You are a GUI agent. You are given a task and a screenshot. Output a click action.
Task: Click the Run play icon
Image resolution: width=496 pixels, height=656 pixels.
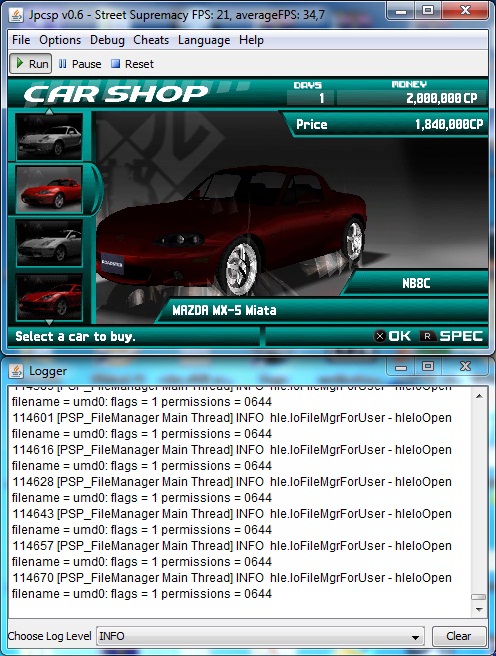click(20, 64)
